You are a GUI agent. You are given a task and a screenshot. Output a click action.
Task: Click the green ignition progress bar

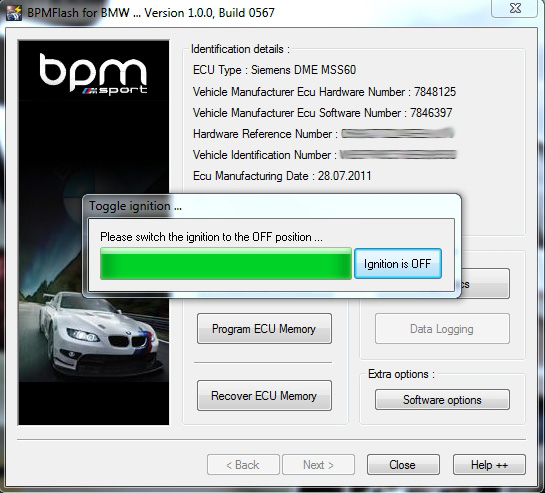click(226, 264)
